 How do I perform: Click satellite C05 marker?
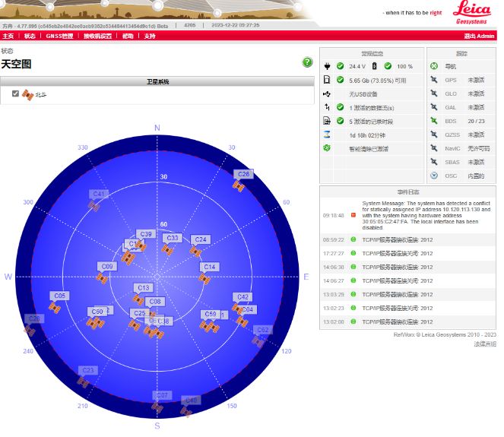click(55, 308)
